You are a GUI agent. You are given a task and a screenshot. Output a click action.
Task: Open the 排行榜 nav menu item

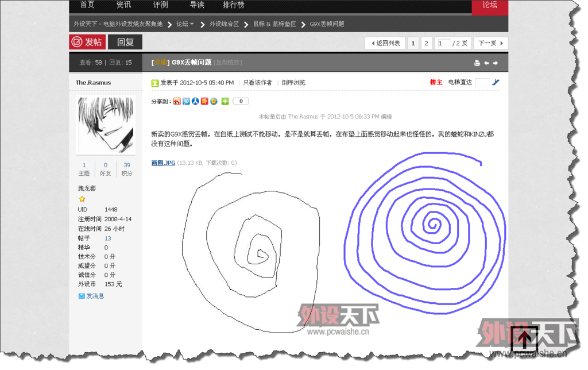tap(233, 5)
